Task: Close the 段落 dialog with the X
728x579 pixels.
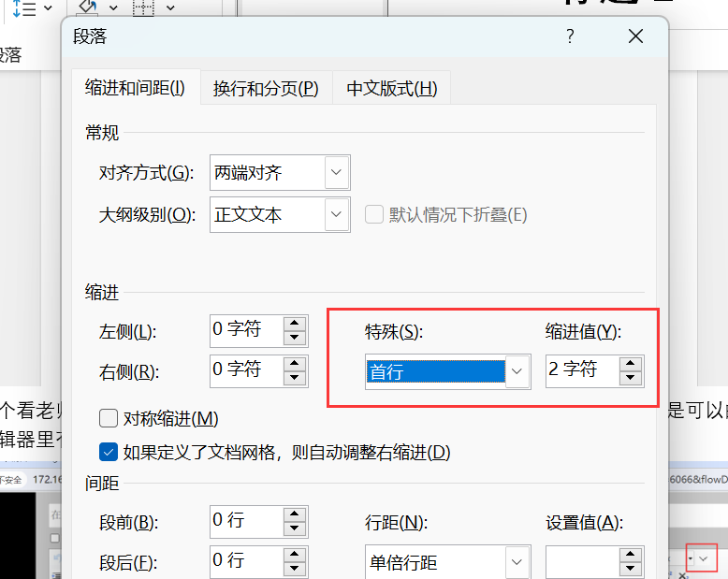Action: pos(636,36)
